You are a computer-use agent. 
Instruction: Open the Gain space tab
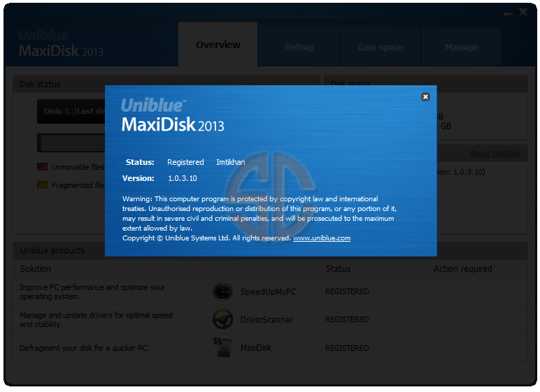[x=381, y=47]
